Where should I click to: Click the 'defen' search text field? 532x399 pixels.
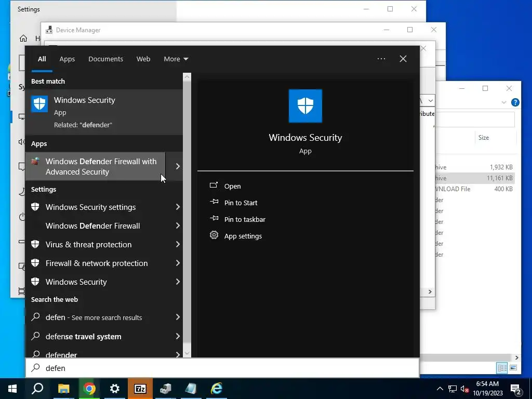222,368
